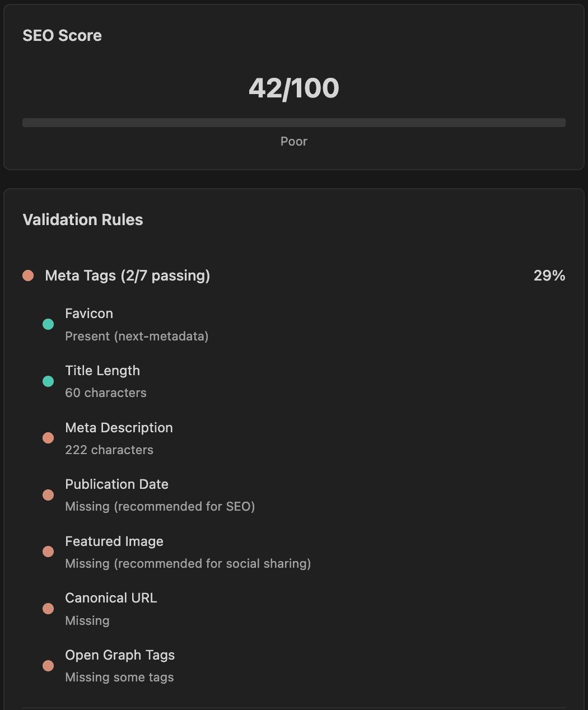Click the red status dot beside Featured Image
The height and width of the screenshot is (710, 588).
coord(48,552)
